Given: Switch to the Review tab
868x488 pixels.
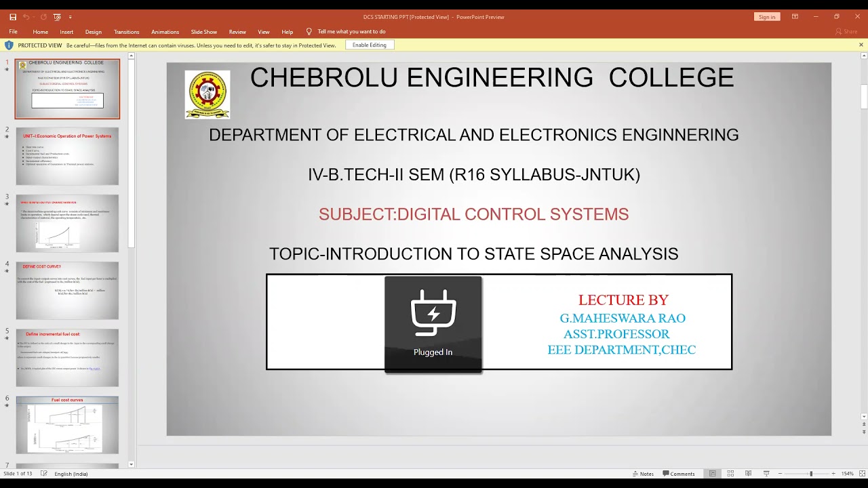Looking at the screenshot, I should click(x=237, y=32).
